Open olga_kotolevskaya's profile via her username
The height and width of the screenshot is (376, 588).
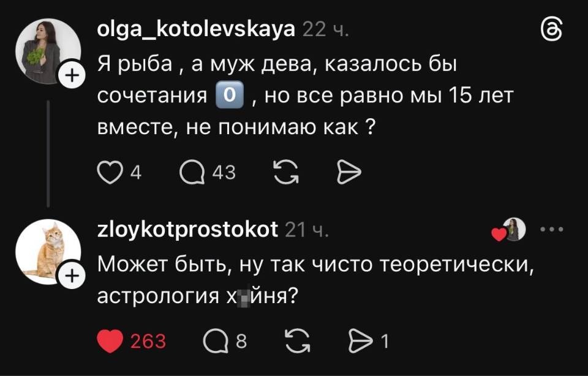pos(196,28)
